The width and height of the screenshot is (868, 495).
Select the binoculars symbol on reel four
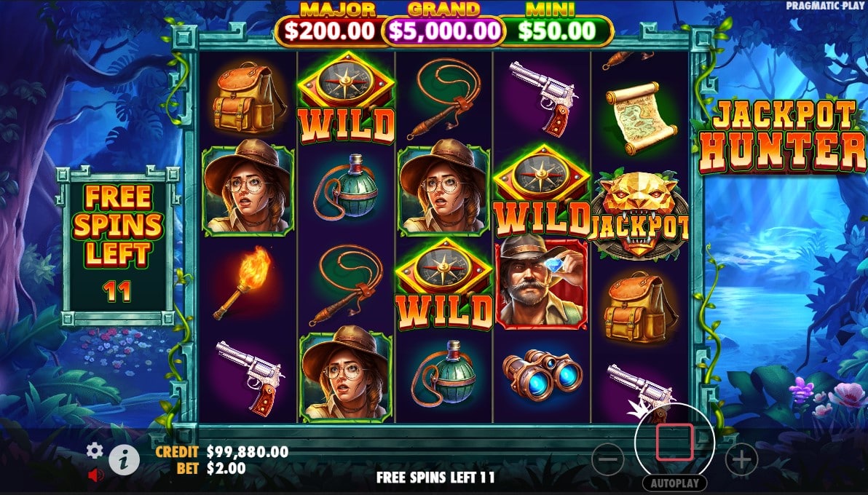pos(542,374)
